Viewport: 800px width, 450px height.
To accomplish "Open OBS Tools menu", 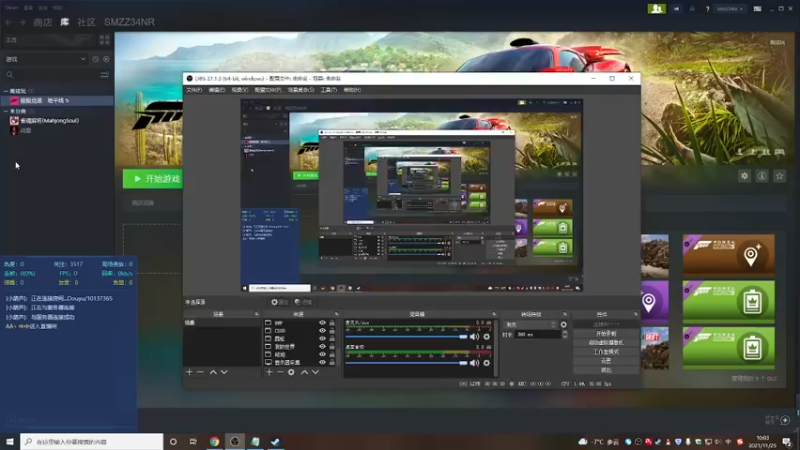I will click(x=329, y=90).
